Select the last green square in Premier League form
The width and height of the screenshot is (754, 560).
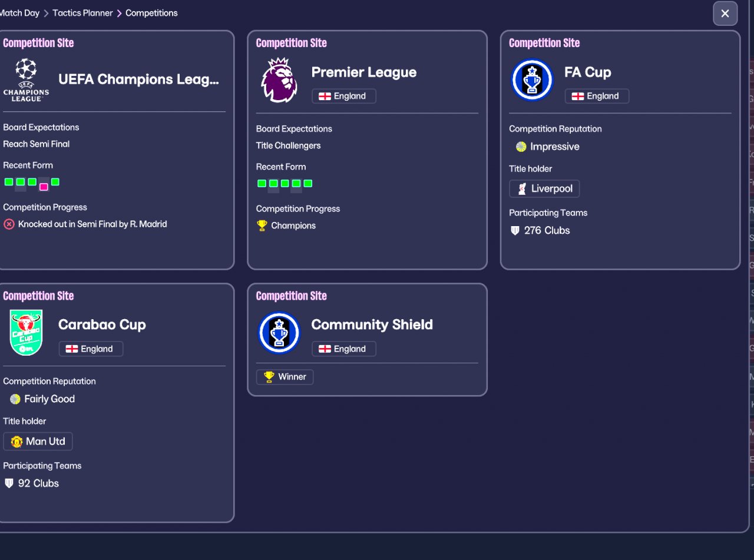tap(308, 184)
